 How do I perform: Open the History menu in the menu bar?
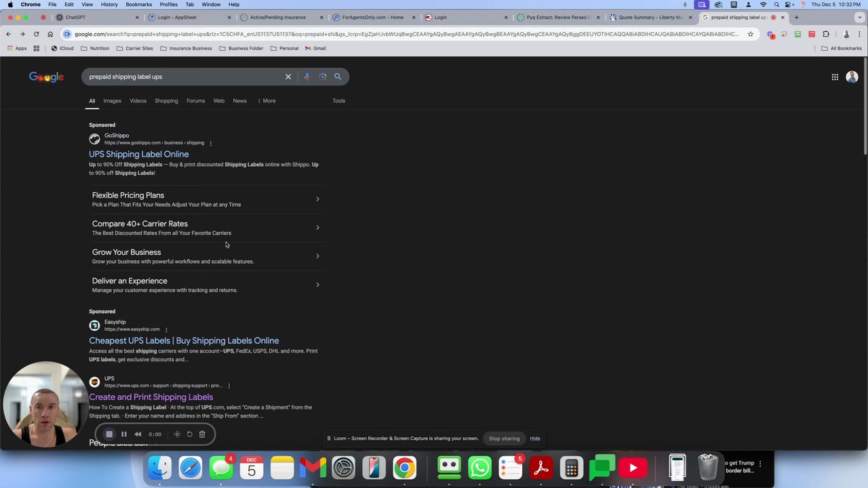pyautogui.click(x=109, y=5)
